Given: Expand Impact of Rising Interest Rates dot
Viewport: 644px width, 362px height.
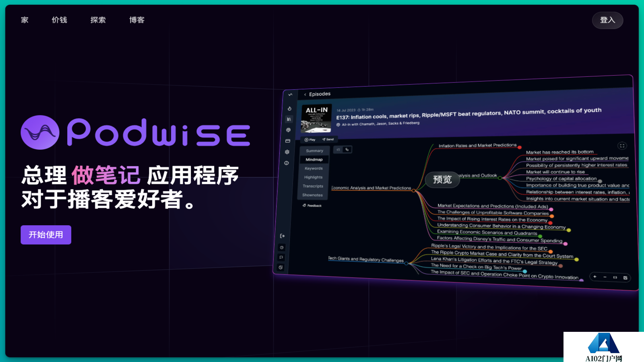Looking at the screenshot, I should 550,222.
